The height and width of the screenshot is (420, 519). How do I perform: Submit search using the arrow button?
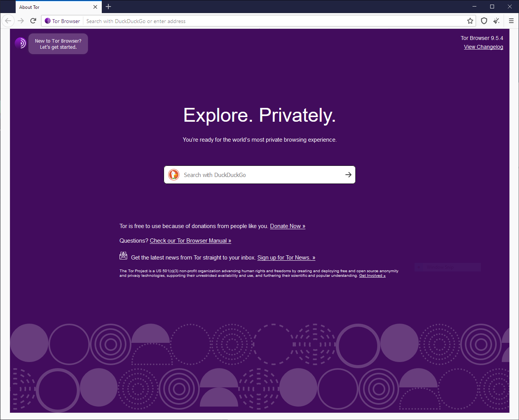[x=348, y=175]
